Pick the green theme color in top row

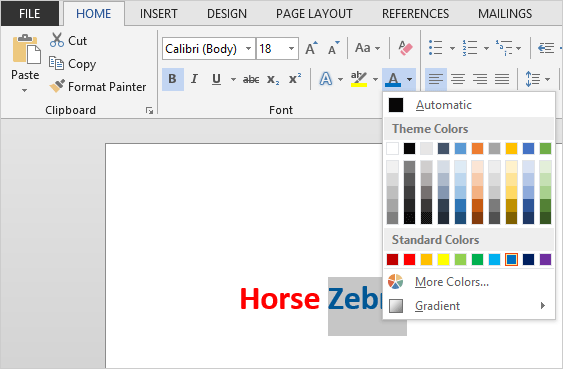click(545, 148)
